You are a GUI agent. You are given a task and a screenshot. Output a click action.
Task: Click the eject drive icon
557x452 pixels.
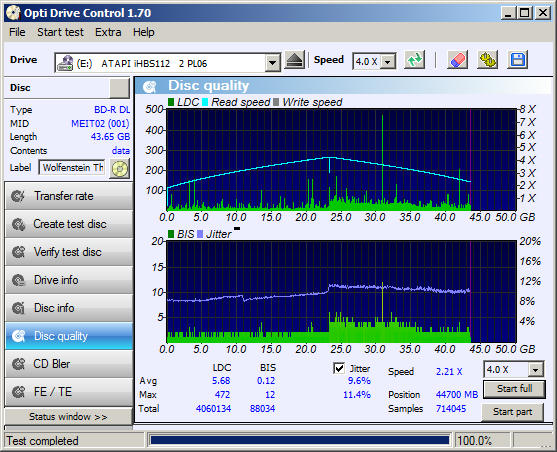pos(294,60)
